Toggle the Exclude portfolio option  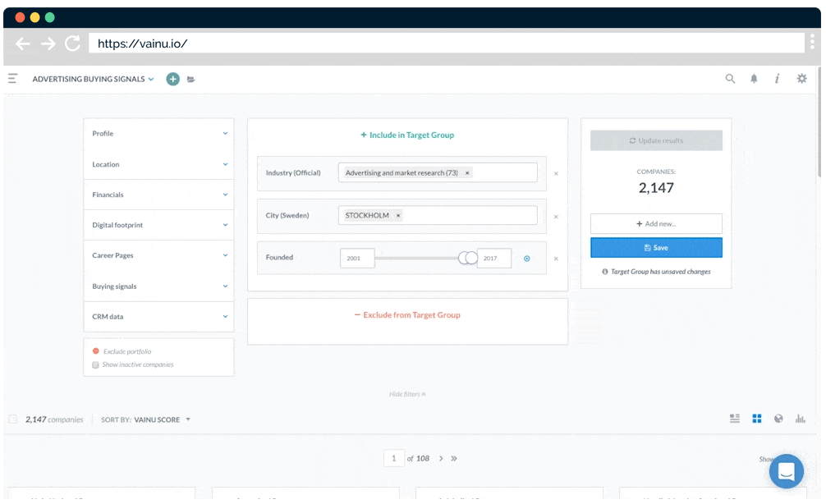click(96, 351)
